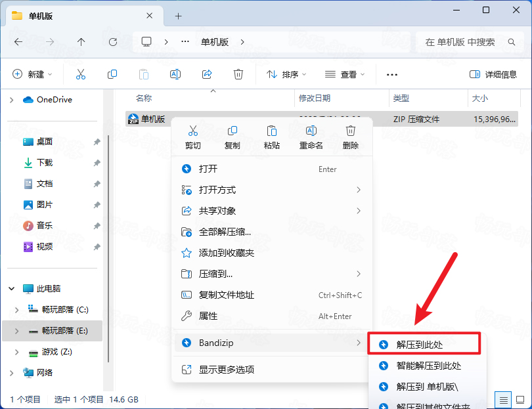Choose 复制 in the context menu
532x409 pixels.
[x=233, y=137]
